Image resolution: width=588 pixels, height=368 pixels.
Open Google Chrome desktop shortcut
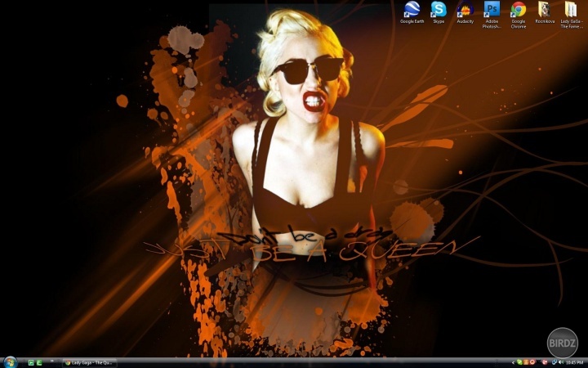[x=519, y=15]
